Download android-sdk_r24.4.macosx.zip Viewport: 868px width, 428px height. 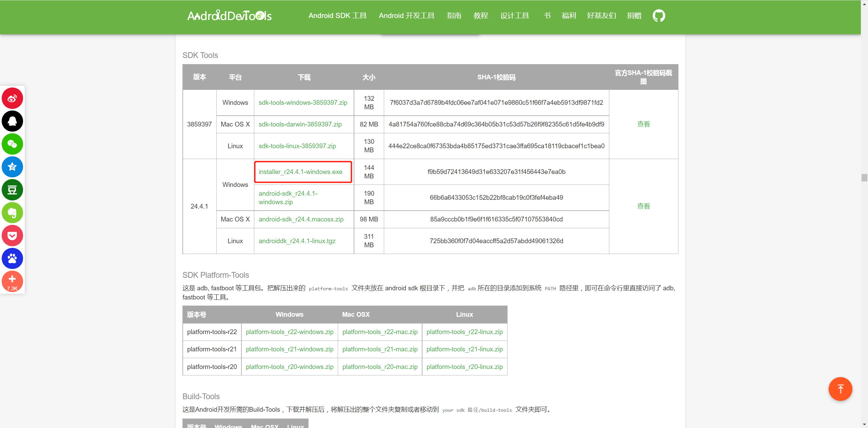(301, 219)
